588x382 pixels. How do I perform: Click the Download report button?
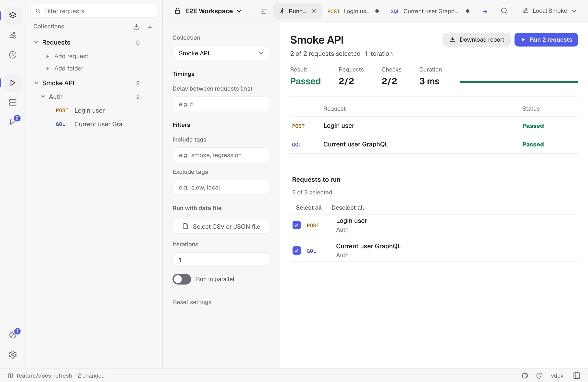476,40
